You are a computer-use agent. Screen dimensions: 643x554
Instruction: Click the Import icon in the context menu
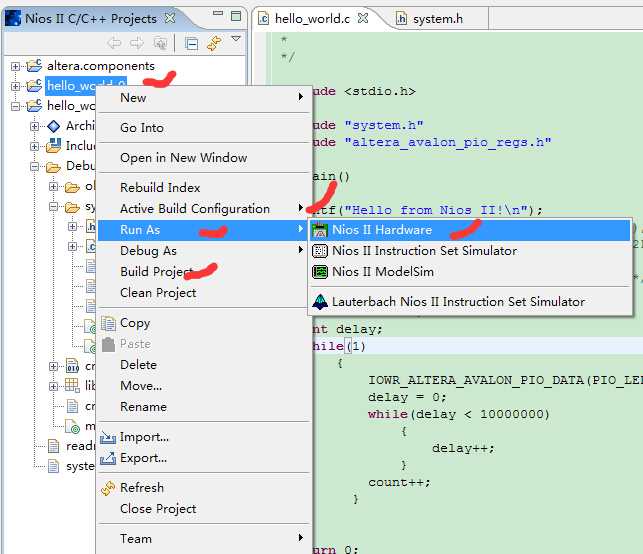[108, 438]
